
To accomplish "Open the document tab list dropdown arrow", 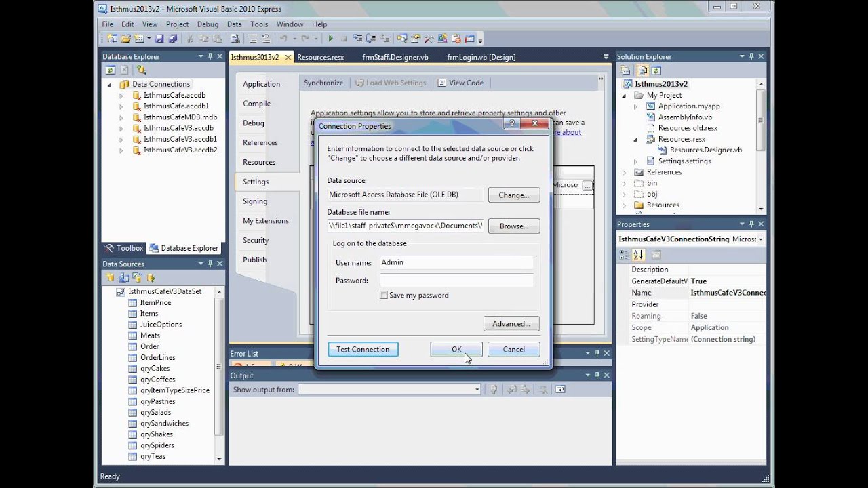I will click(606, 57).
